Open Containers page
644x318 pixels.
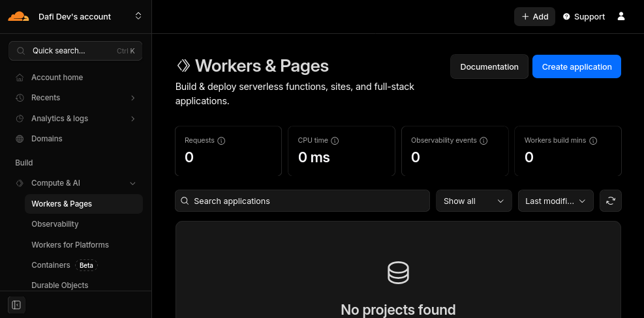[x=51, y=265]
